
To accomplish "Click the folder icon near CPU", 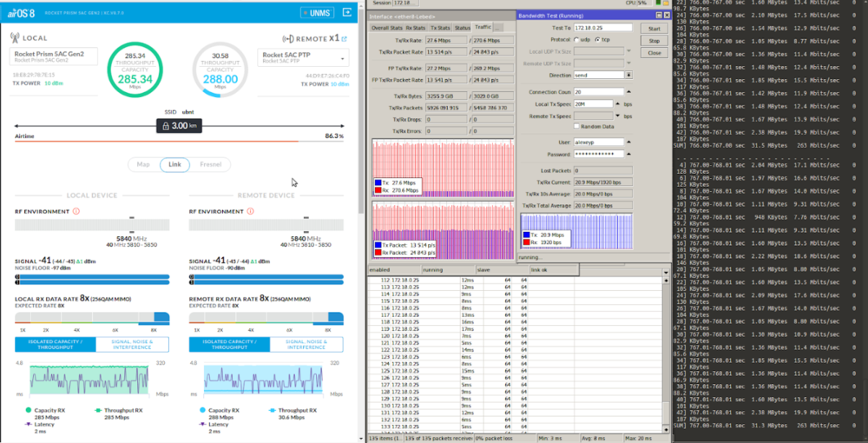I will coord(666,3).
